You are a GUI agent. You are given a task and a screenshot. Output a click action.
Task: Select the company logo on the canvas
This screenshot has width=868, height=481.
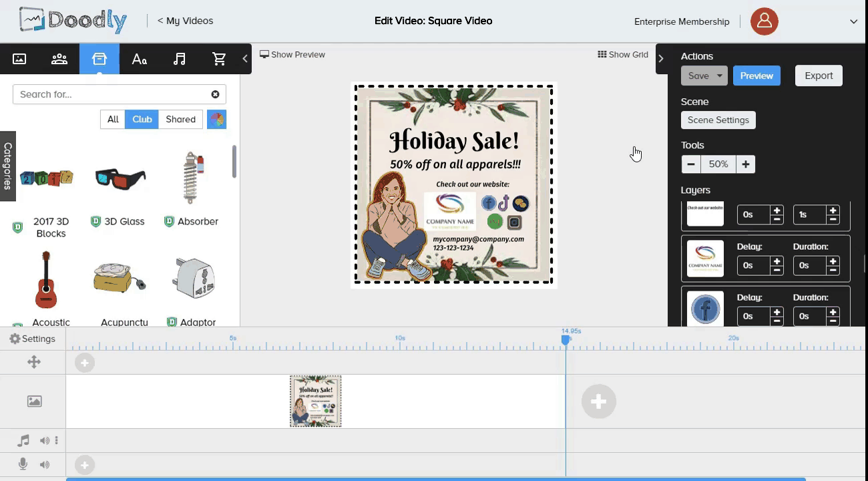pos(450,211)
